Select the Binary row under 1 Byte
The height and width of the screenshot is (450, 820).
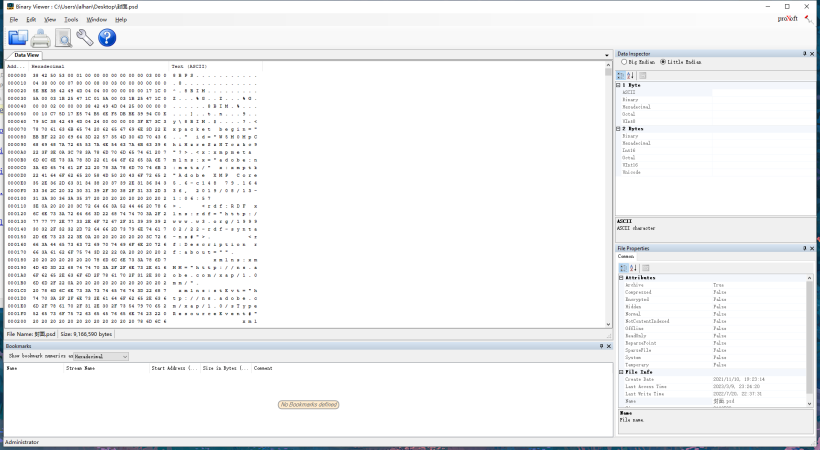click(x=715, y=99)
